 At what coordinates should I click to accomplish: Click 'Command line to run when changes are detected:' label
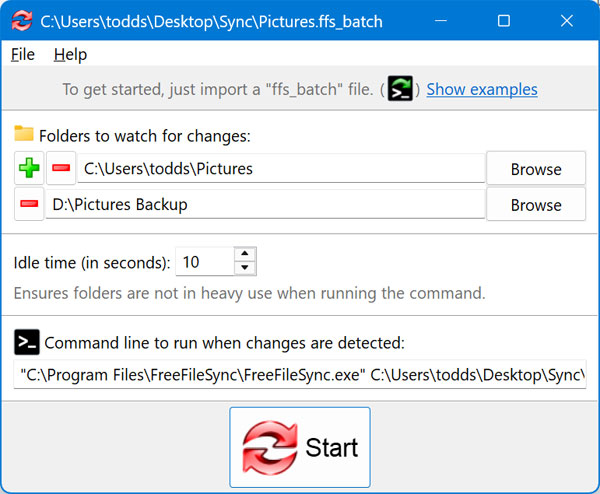click(x=225, y=343)
